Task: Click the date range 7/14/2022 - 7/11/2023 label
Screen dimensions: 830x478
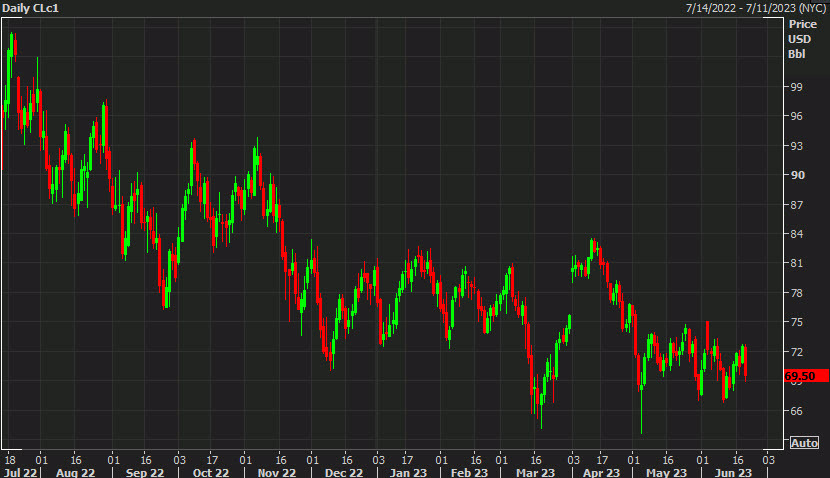Action: pos(756,8)
